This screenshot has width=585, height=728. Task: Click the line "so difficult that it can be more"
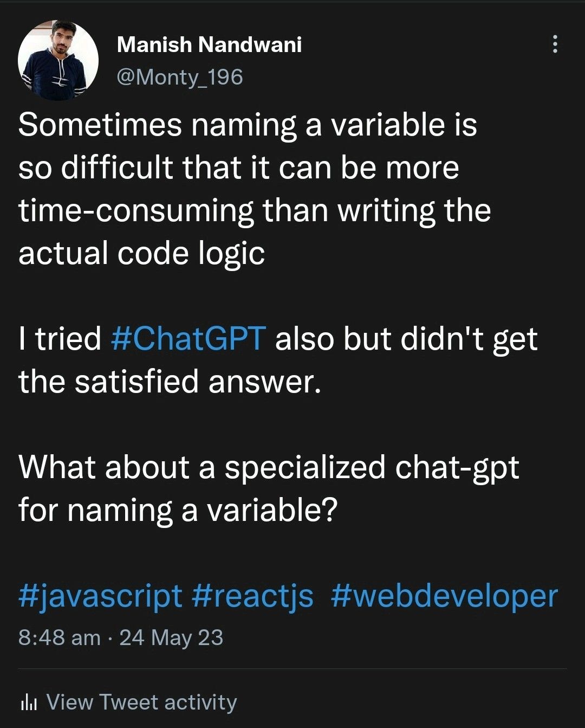[x=239, y=168]
